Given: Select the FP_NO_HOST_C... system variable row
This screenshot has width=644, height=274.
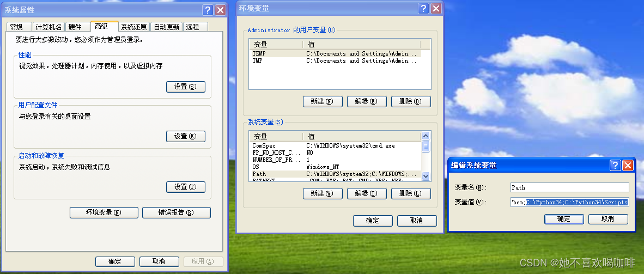Looking at the screenshot, I should click(x=336, y=153).
